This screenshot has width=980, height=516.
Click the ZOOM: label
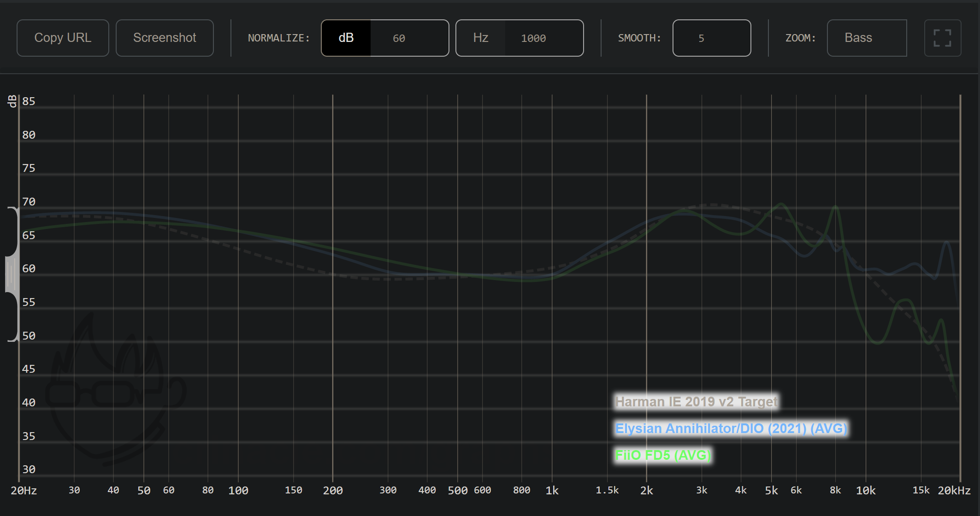(801, 38)
